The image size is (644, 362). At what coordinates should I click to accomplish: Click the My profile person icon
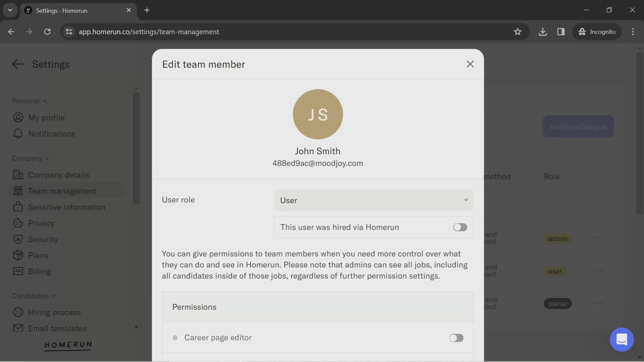click(18, 117)
